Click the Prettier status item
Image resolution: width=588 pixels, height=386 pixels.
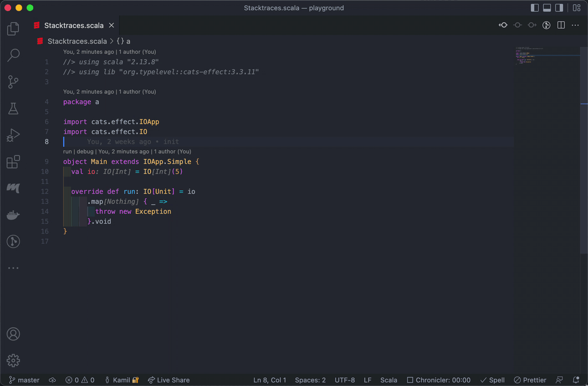530,380
